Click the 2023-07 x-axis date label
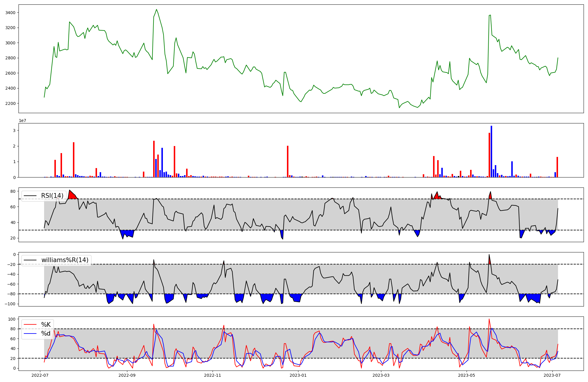588x382 pixels. [552, 375]
